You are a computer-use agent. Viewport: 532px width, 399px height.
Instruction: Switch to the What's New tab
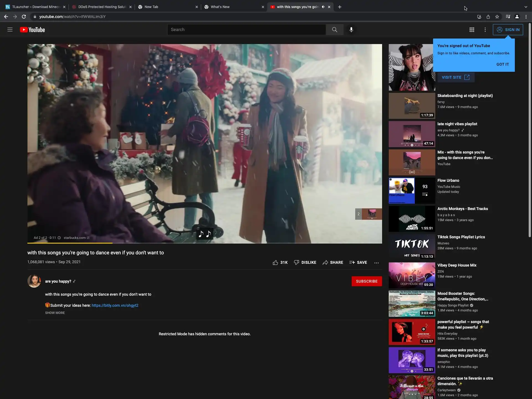[x=220, y=7]
